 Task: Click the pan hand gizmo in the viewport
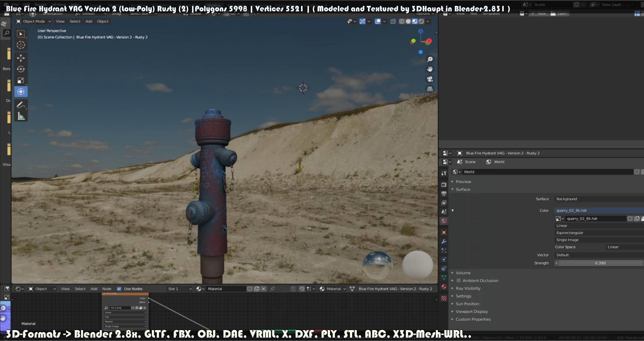[x=430, y=69]
